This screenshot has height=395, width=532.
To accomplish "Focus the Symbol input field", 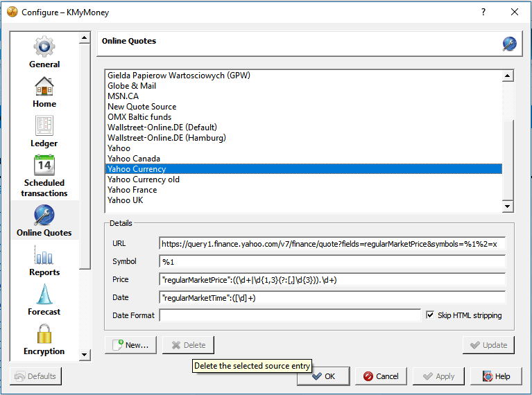I will pyautogui.click(x=332, y=261).
